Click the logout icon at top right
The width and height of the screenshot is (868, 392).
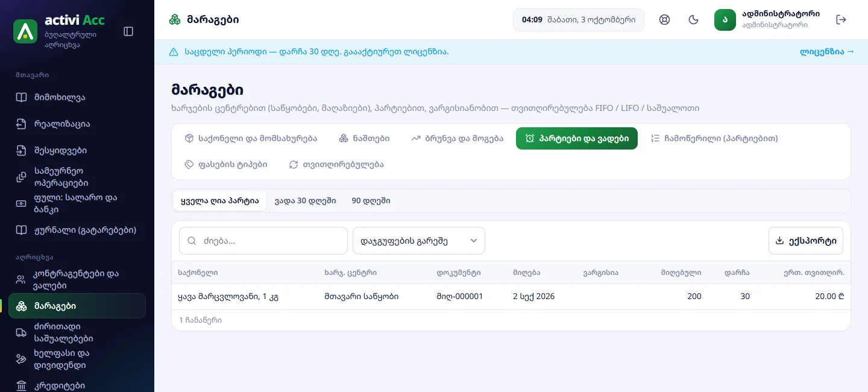841,20
